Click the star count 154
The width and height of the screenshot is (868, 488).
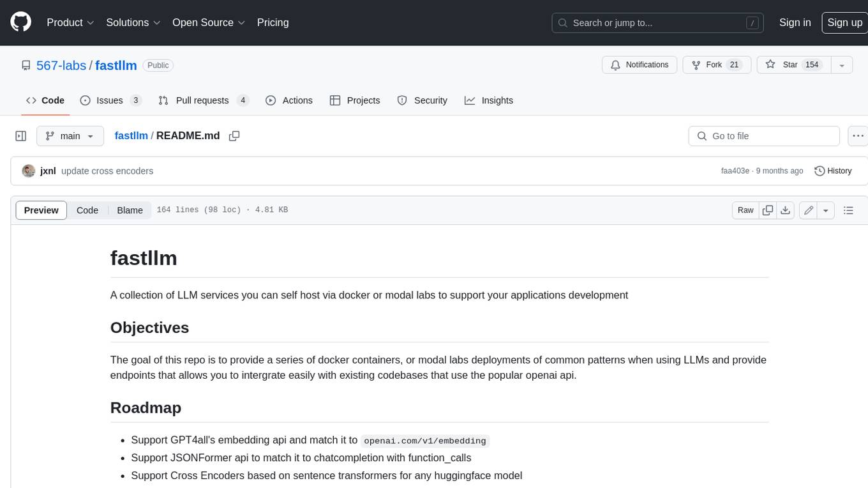812,65
